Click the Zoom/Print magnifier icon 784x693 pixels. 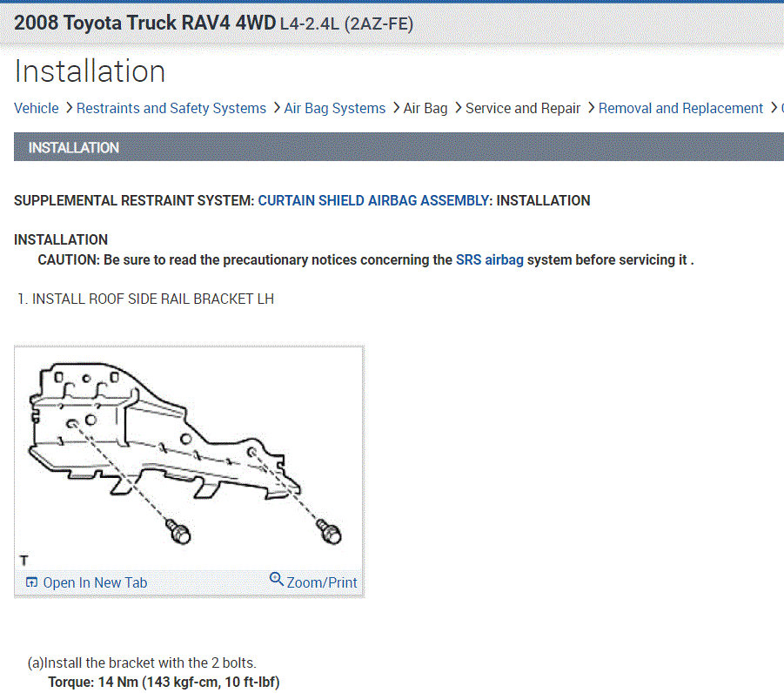276,579
